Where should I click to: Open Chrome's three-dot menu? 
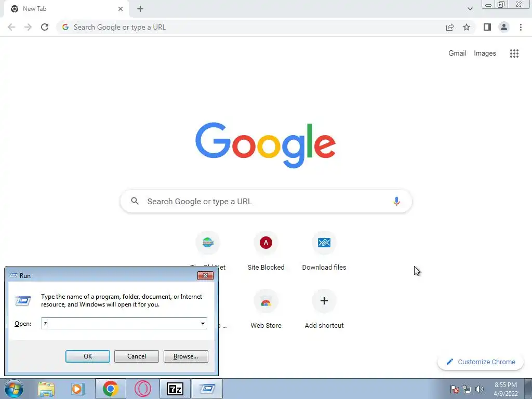tap(521, 27)
